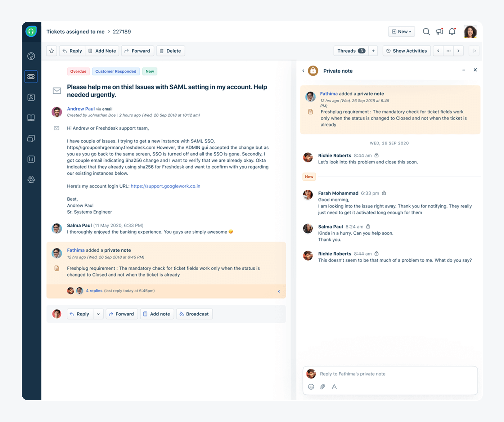Open text formatting options
This screenshot has height=422, width=504.
334,387
